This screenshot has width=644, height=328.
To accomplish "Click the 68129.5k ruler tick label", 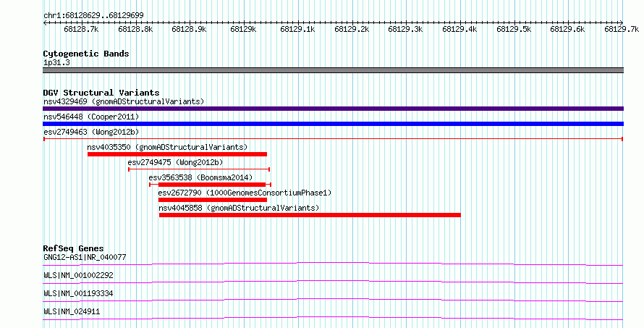I will coord(514,30).
